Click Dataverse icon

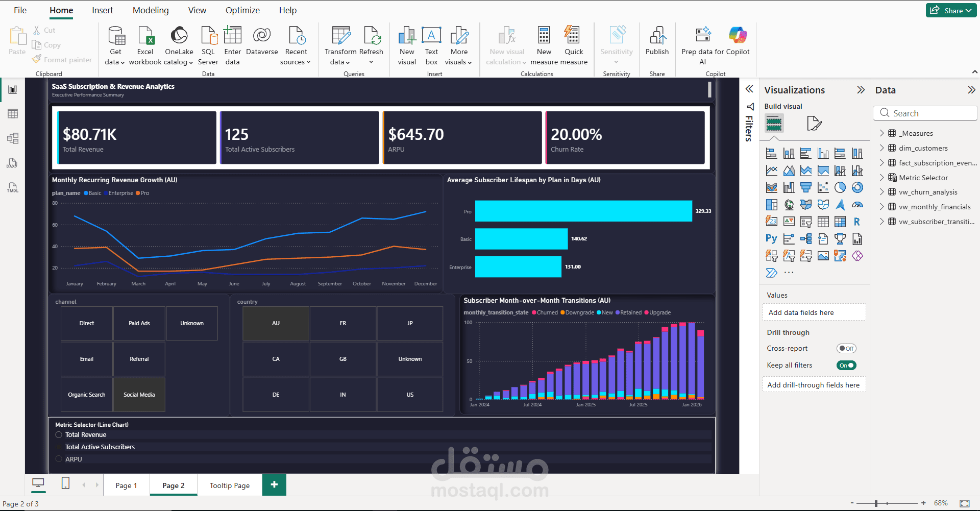[262, 36]
